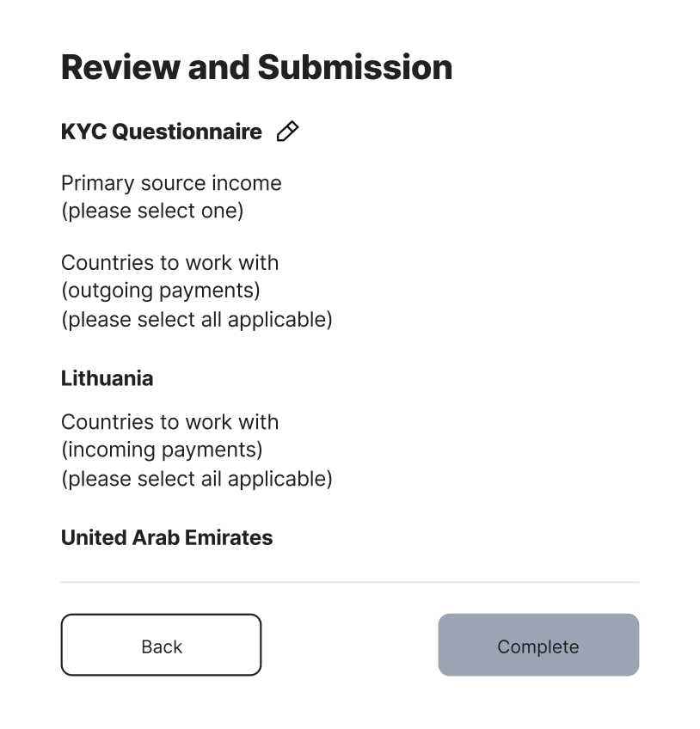
Task: Click "Countries to work with" above incoming payments
Action: 169,422
